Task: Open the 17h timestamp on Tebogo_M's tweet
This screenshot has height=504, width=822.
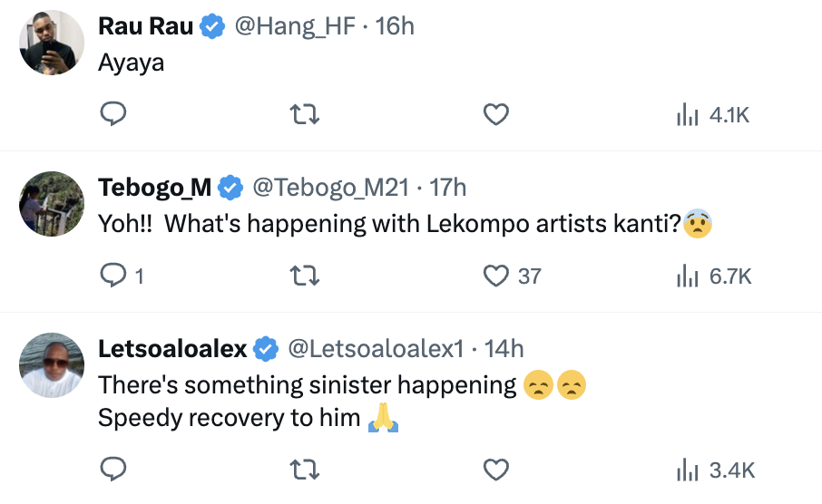Action: 447,188
